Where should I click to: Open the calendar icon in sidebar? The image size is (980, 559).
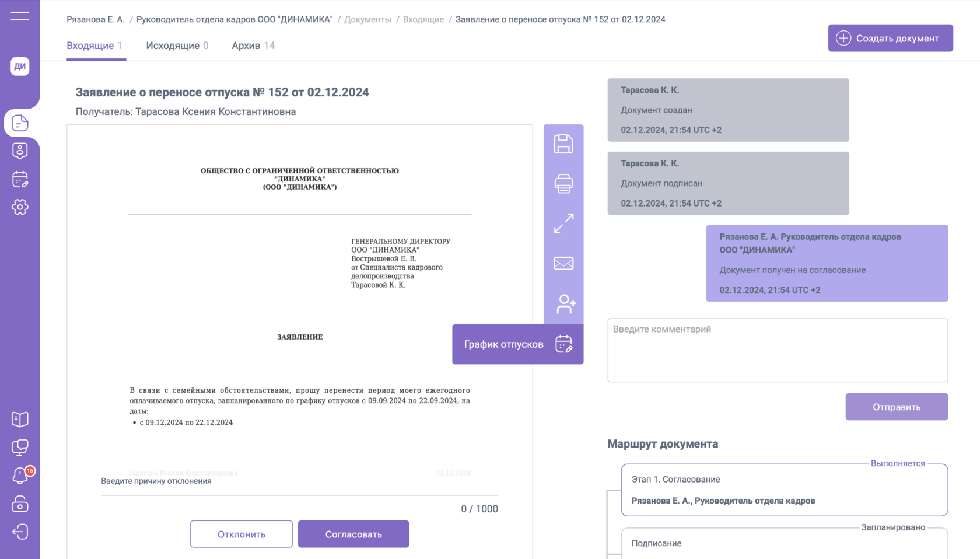[x=20, y=179]
